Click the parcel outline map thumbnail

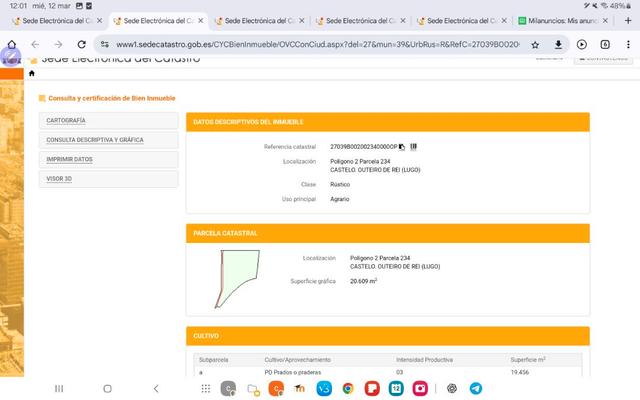click(238, 278)
